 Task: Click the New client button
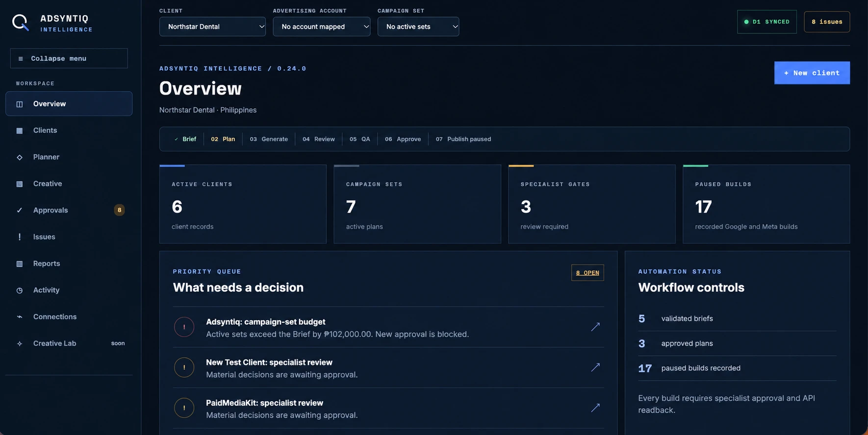(x=812, y=73)
